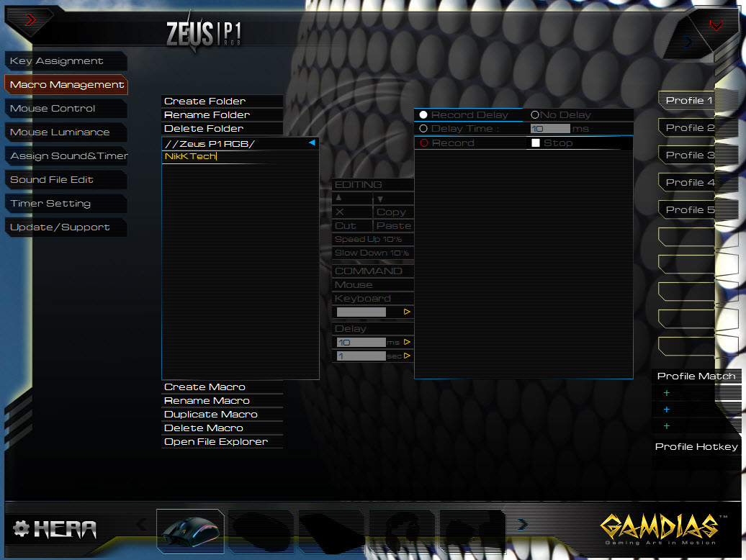Switch to Profile 4
Viewport: 746px width, 560px height.
(x=688, y=183)
